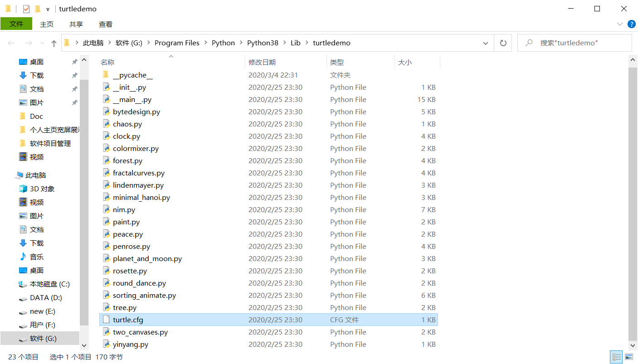Expand the chevron after 软件 (G:) in path
The width and height of the screenshot is (638, 364).
pos(148,43)
